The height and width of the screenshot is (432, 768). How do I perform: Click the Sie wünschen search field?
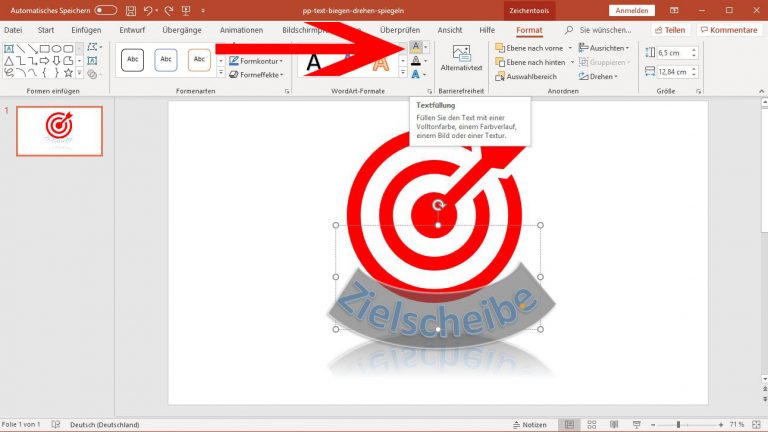coord(606,30)
